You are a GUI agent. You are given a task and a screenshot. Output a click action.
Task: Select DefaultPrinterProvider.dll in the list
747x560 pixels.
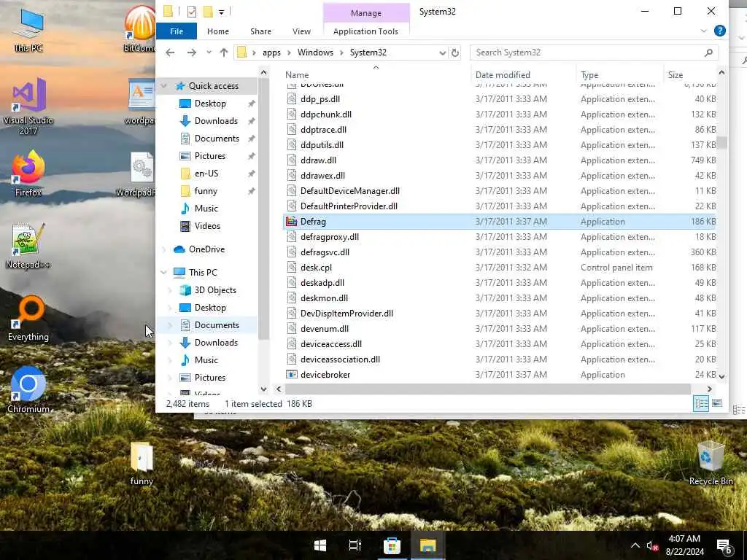click(x=500, y=206)
